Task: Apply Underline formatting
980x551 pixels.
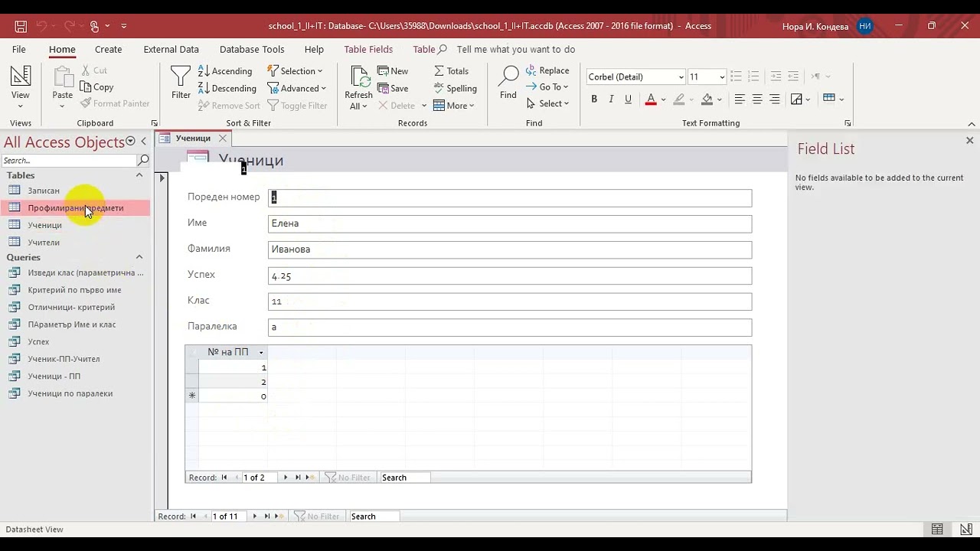Action: [x=628, y=99]
